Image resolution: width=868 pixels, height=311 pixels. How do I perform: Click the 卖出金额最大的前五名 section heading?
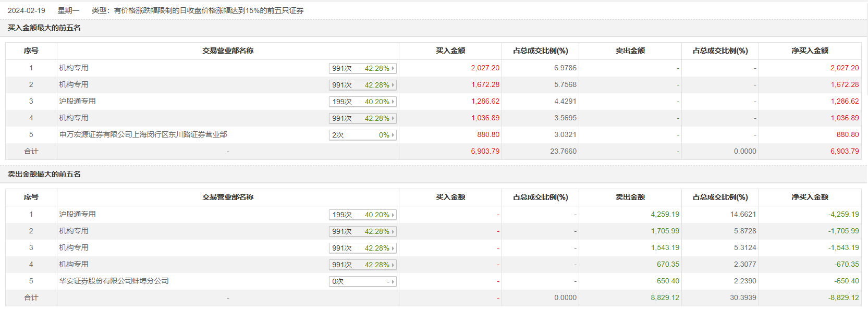coord(44,174)
